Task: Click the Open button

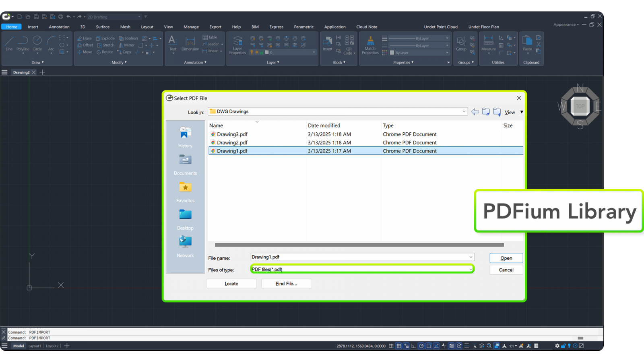Action: coord(506,258)
